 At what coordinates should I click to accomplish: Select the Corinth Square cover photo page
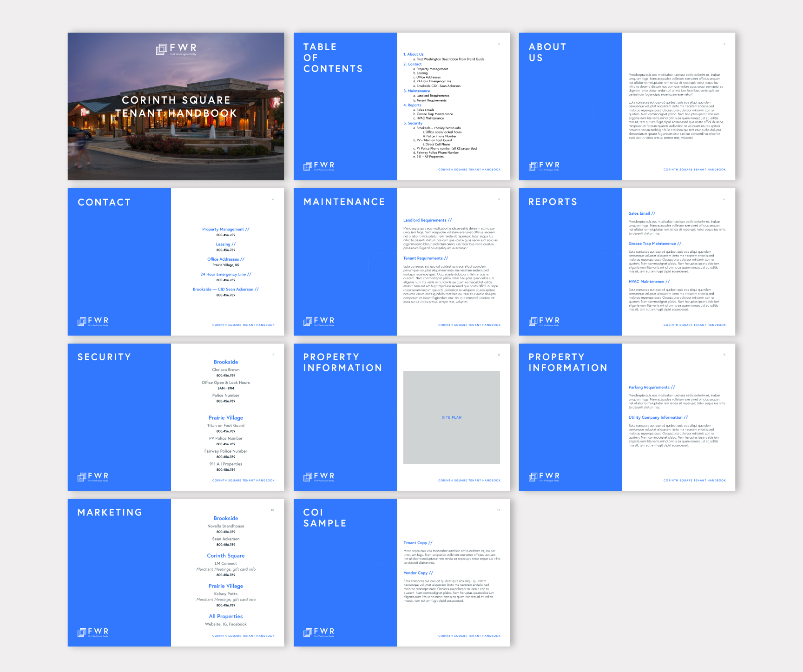point(176,106)
